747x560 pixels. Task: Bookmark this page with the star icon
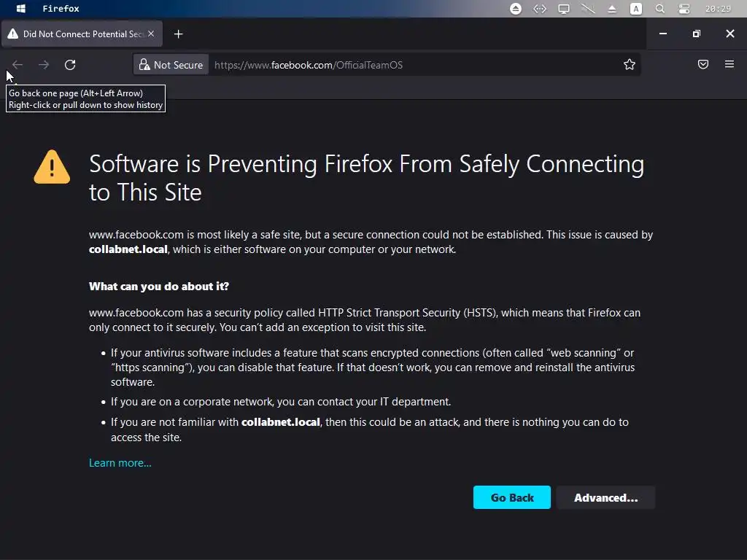tap(630, 65)
